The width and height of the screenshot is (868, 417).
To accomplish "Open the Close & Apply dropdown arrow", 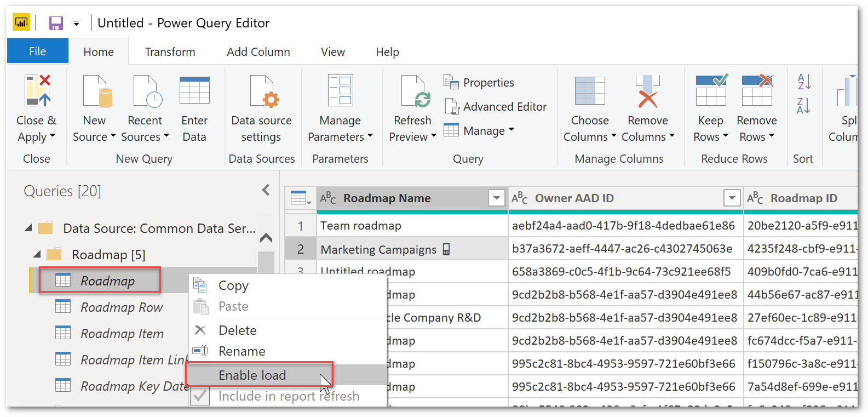I will [53, 135].
